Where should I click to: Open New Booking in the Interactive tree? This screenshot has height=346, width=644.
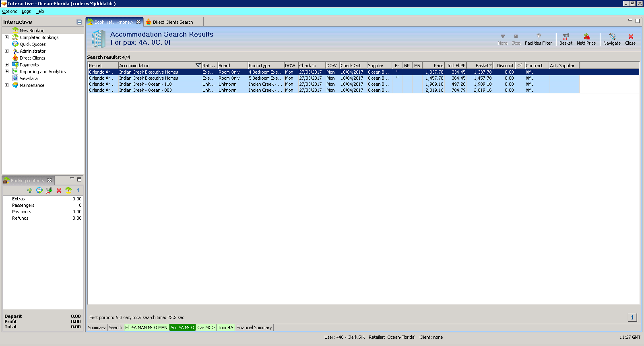point(32,31)
